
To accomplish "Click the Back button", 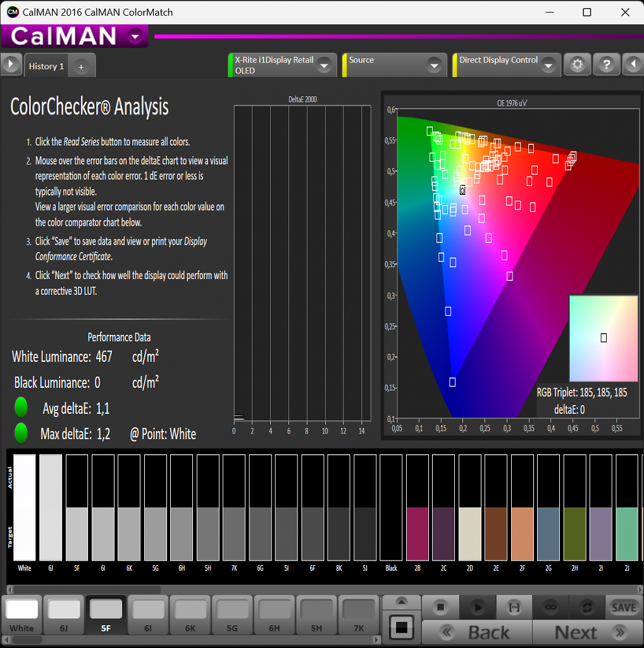I will pos(477,632).
